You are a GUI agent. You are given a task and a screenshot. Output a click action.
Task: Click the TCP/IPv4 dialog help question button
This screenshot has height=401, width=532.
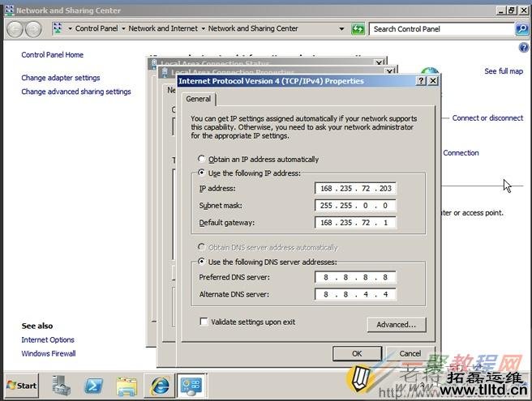[x=421, y=81]
